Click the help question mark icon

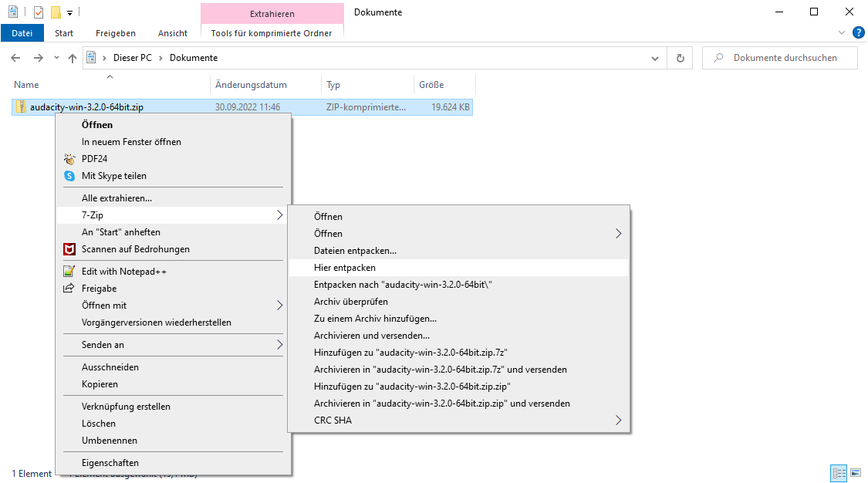[858, 33]
